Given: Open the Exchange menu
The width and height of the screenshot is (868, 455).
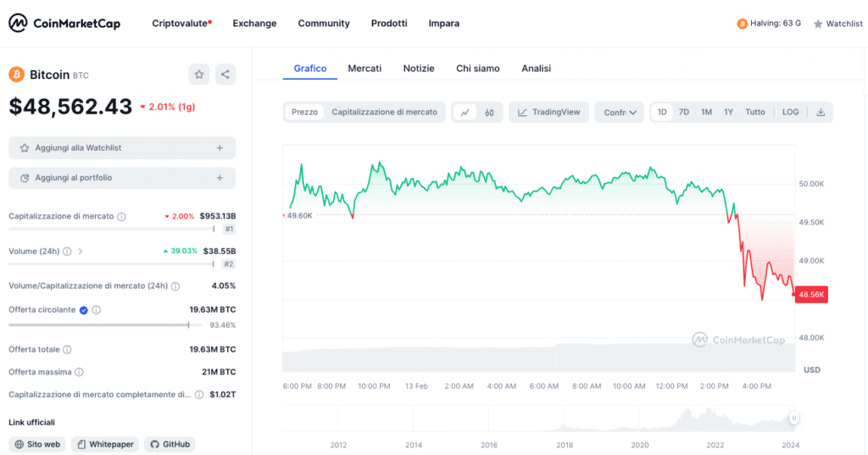Looking at the screenshot, I should (254, 23).
